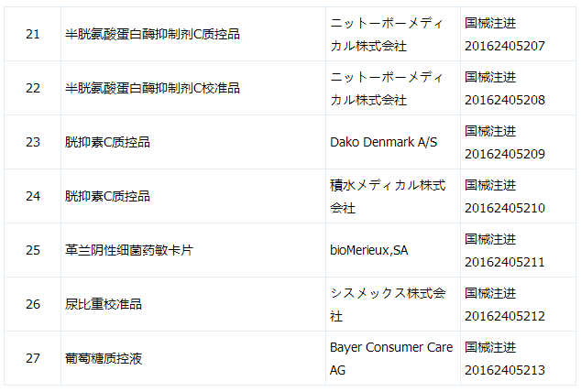Select 尿比重校准品 product name

(x=104, y=304)
